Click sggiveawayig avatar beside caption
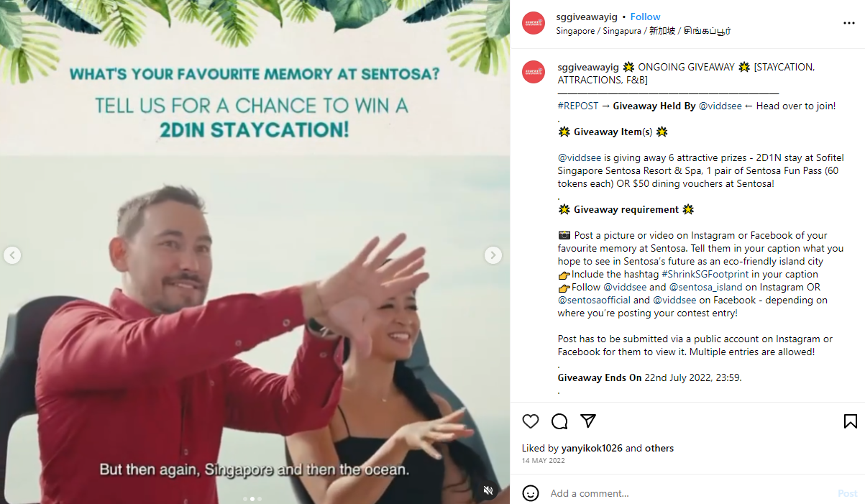This screenshot has height=504, width=865. pos(534,72)
